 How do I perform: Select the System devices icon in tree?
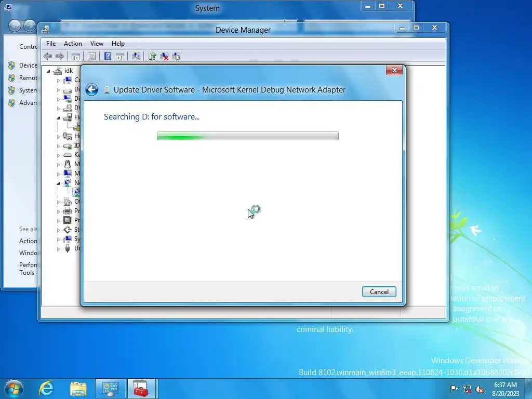68,239
